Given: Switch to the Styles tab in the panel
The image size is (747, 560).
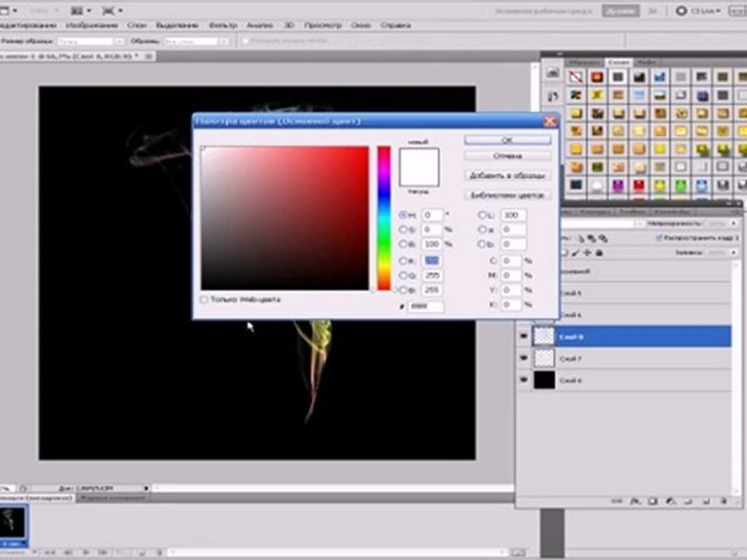Looking at the screenshot, I should [x=619, y=62].
